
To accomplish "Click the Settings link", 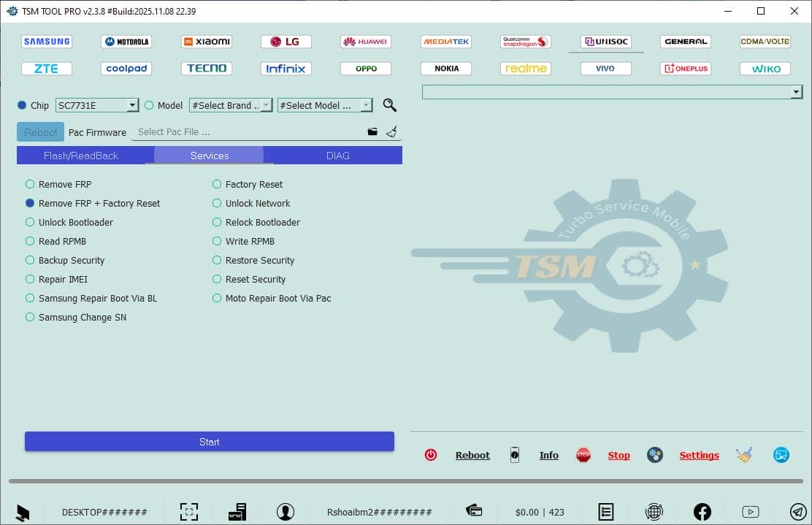I will pos(699,455).
